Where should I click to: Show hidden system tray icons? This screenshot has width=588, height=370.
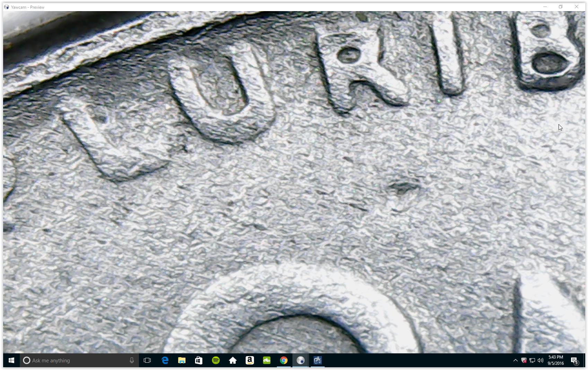point(515,360)
